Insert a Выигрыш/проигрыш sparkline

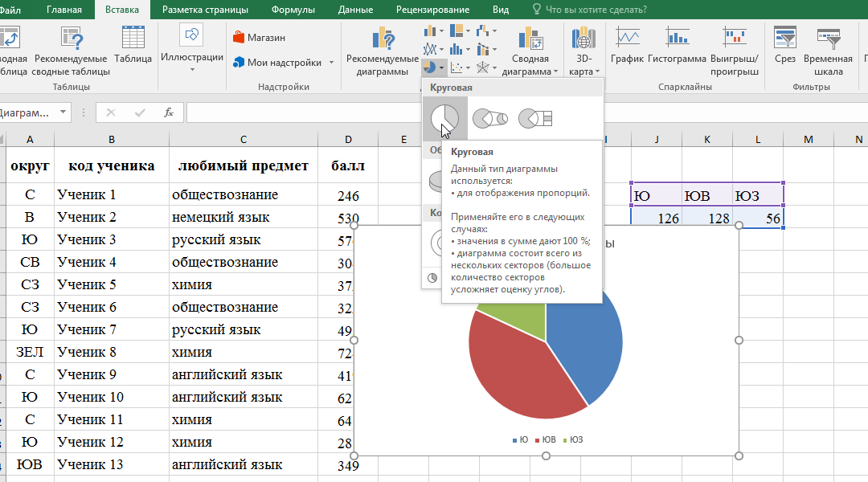pos(735,51)
